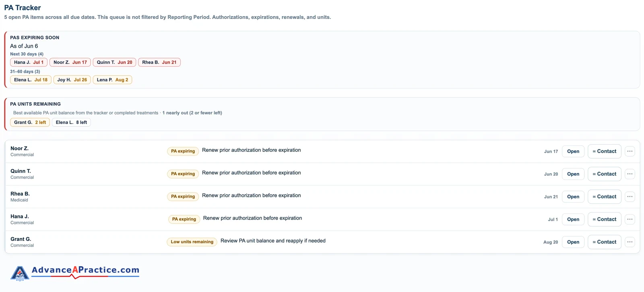The width and height of the screenshot is (644, 292).
Task: Select the Noor Z. Jun 17 expiring chip
Action: tap(70, 62)
